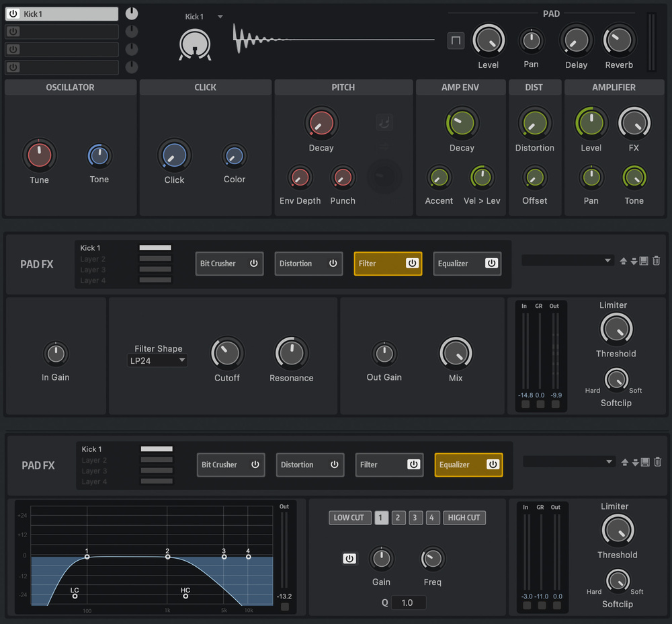
Task: Click the Vel > Lev knob
Action: (x=482, y=178)
